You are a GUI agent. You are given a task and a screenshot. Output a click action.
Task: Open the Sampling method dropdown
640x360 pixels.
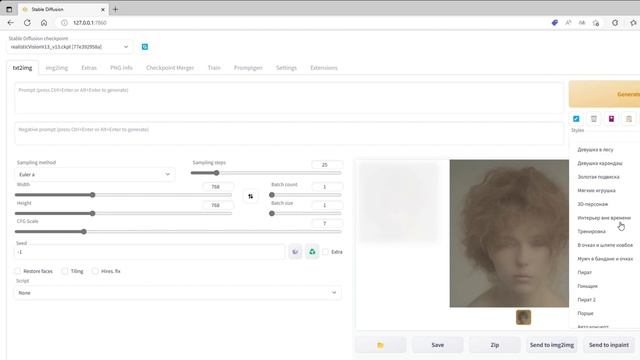95,174
